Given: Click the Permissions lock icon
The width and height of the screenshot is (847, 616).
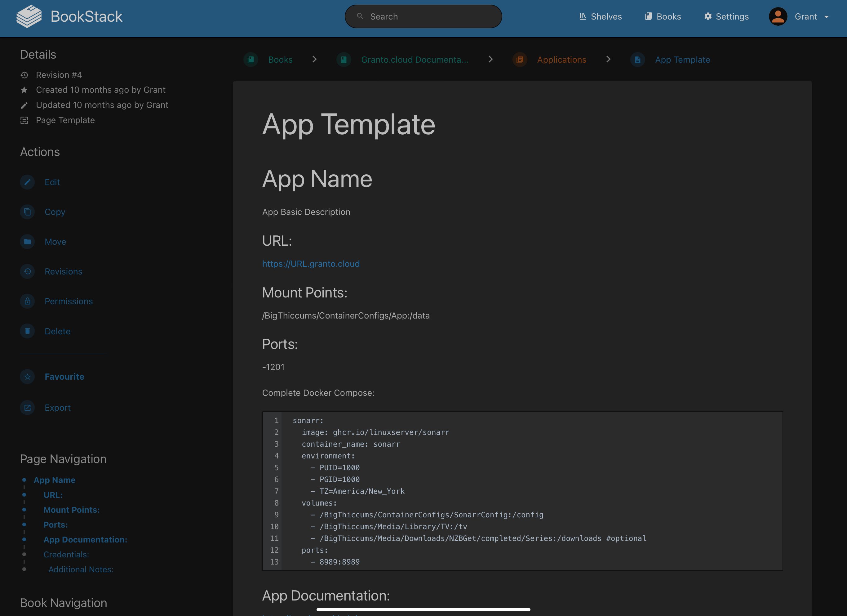Looking at the screenshot, I should click(27, 301).
